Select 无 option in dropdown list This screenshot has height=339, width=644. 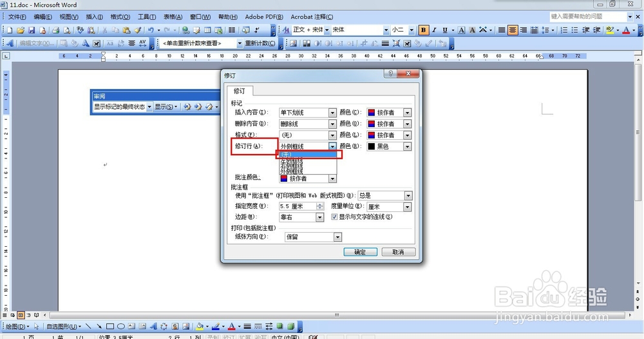[x=308, y=155]
